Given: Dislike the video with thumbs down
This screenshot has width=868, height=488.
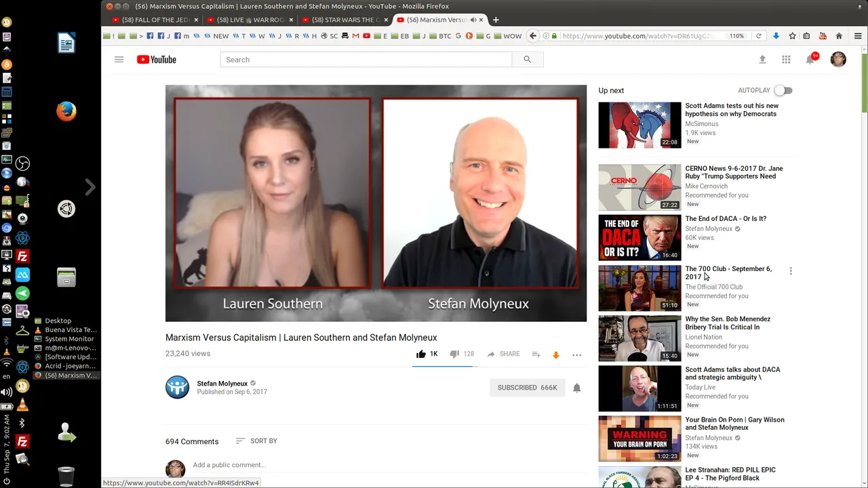Looking at the screenshot, I should [454, 354].
